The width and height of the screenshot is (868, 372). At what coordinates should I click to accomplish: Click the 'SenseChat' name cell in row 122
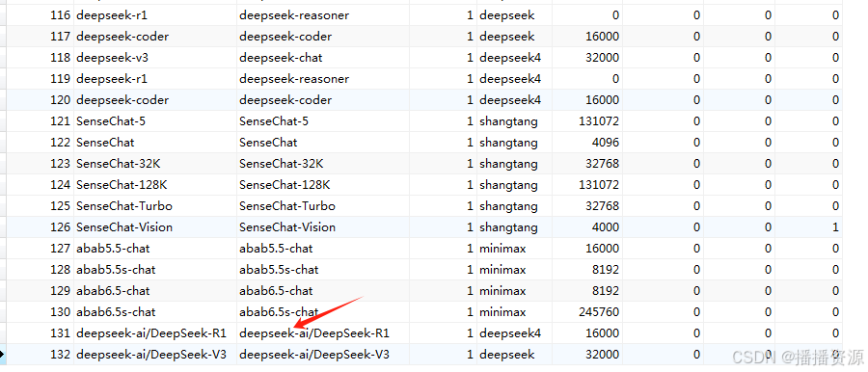click(105, 143)
